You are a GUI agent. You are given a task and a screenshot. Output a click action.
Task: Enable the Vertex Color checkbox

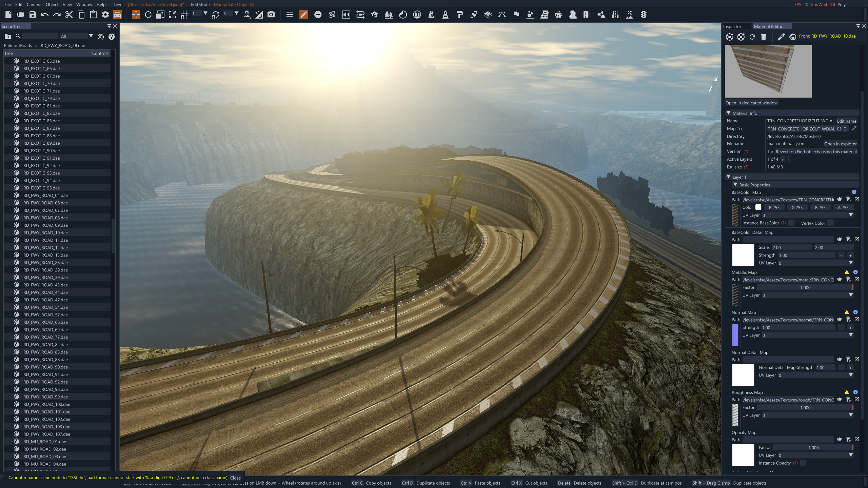pos(830,223)
